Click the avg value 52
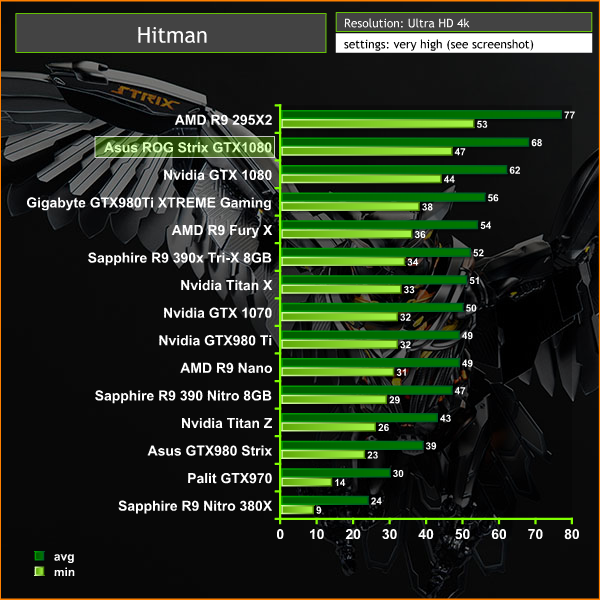The width and height of the screenshot is (600, 600). pyautogui.click(x=478, y=253)
